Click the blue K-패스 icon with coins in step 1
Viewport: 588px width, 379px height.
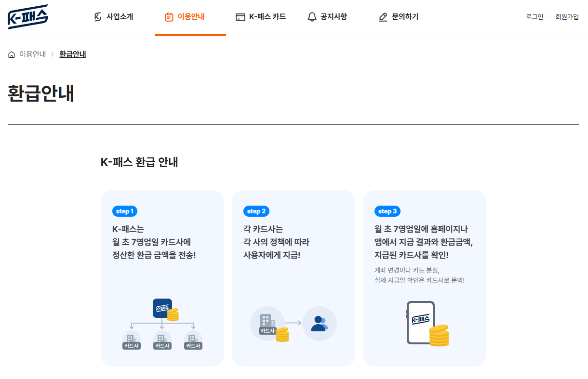point(165,310)
